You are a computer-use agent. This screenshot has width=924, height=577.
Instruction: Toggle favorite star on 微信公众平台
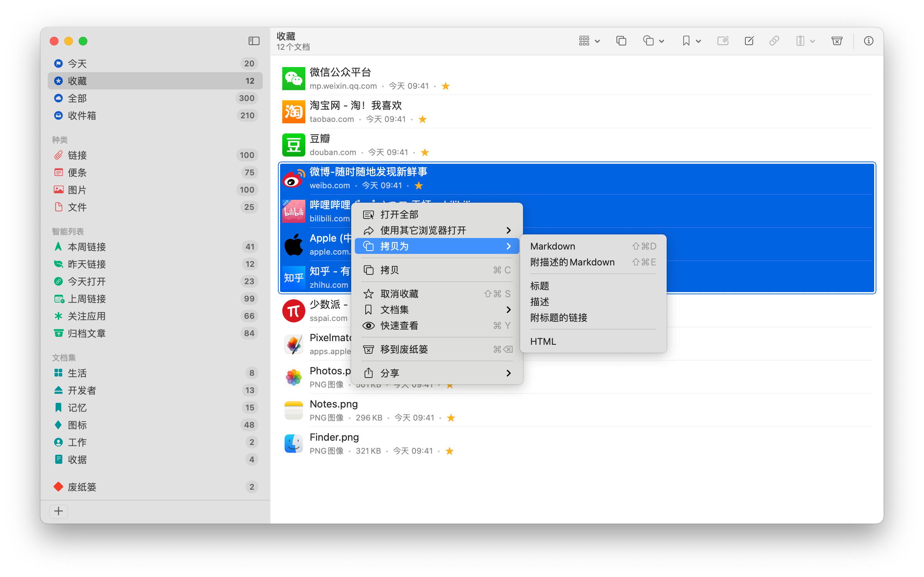445,86
